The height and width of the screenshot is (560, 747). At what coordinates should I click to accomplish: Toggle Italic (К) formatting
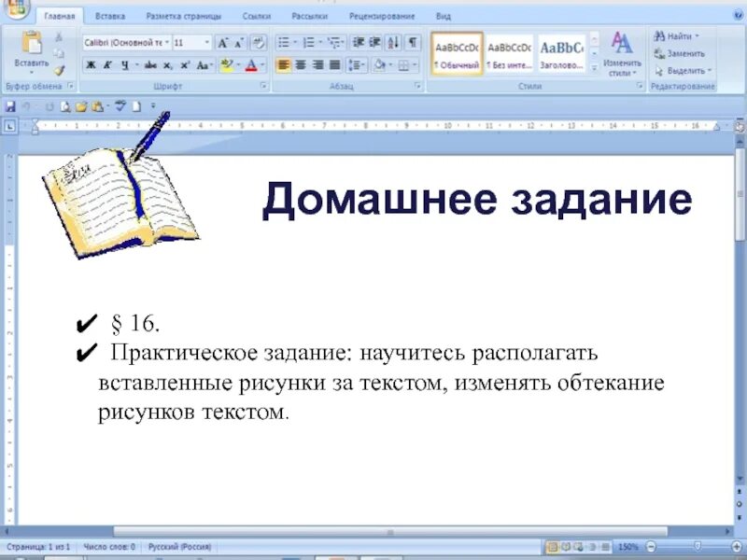tap(107, 65)
